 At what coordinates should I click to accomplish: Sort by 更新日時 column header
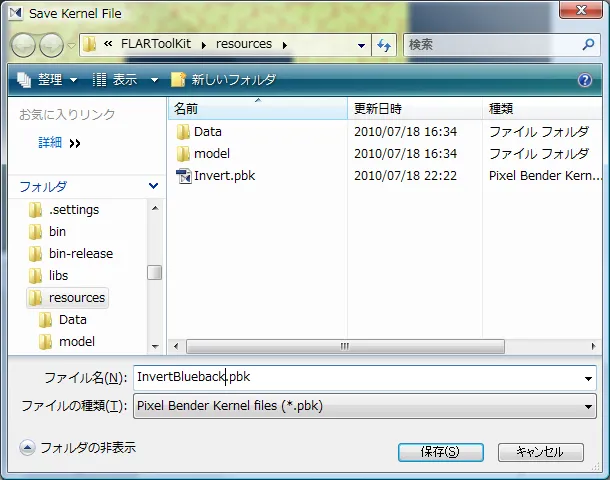(x=415, y=108)
